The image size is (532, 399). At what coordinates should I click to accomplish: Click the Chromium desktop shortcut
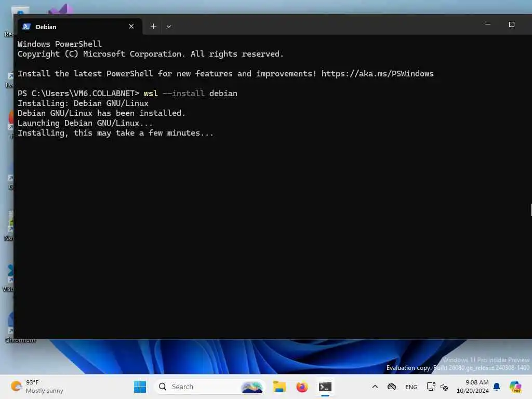(x=11, y=326)
